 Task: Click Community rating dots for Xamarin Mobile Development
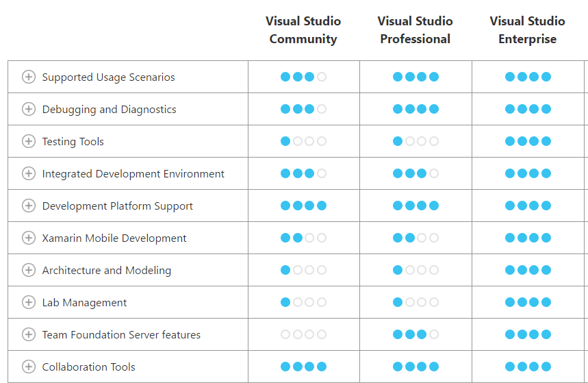[x=303, y=238]
